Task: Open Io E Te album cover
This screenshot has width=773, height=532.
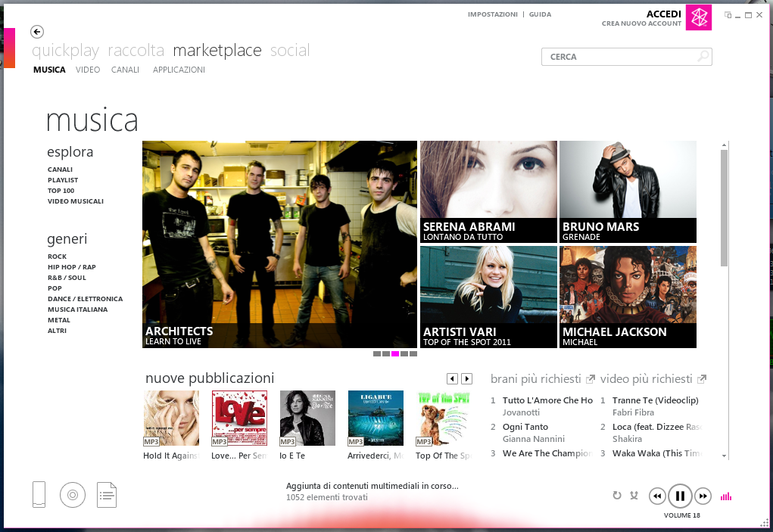Action: (307, 418)
